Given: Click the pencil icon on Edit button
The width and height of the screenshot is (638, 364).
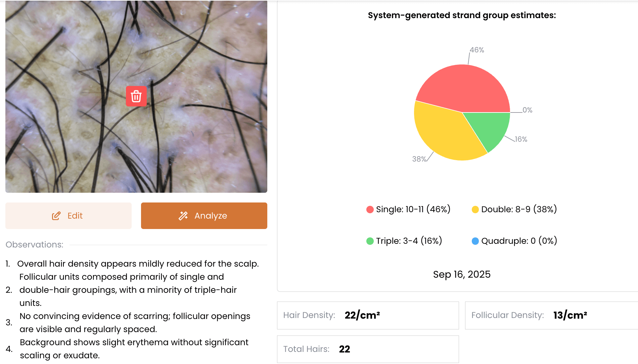Looking at the screenshot, I should [x=56, y=216].
